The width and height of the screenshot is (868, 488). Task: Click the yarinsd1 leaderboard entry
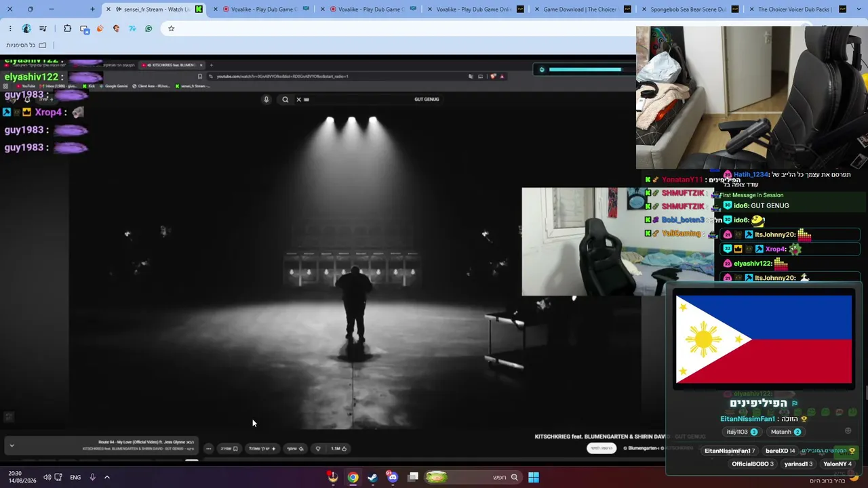[x=798, y=464]
